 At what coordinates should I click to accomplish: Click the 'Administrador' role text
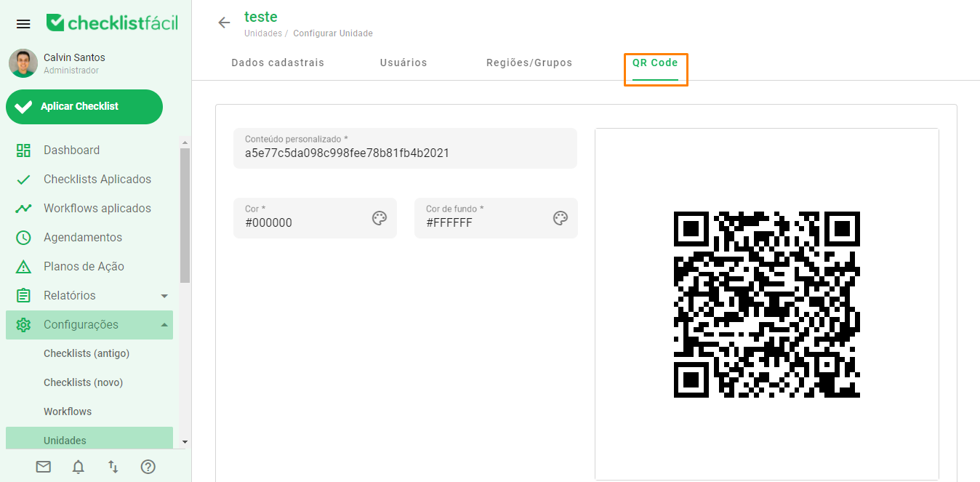tap(71, 71)
